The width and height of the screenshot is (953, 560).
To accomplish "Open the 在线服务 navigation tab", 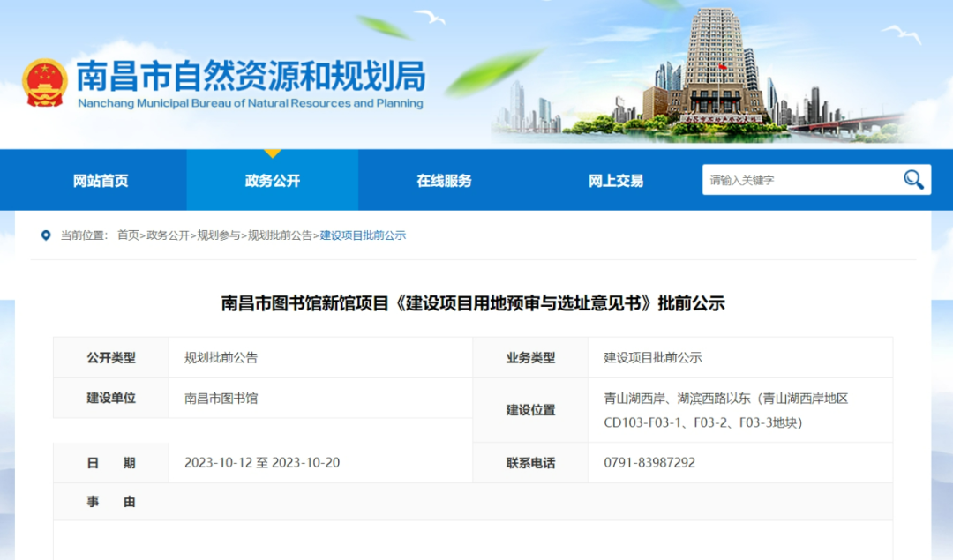I will (444, 181).
